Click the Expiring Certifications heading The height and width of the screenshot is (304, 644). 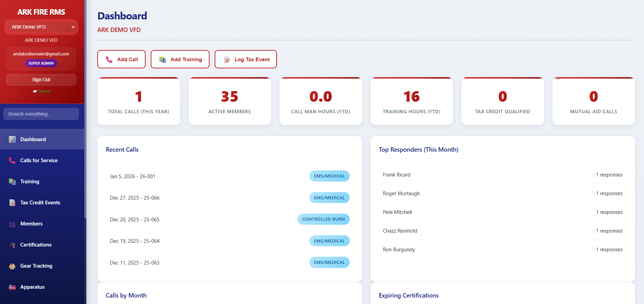[409, 295]
